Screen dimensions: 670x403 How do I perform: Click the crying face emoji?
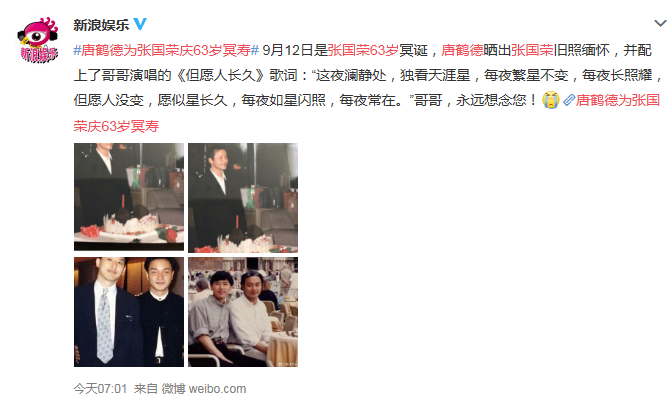[x=550, y=100]
